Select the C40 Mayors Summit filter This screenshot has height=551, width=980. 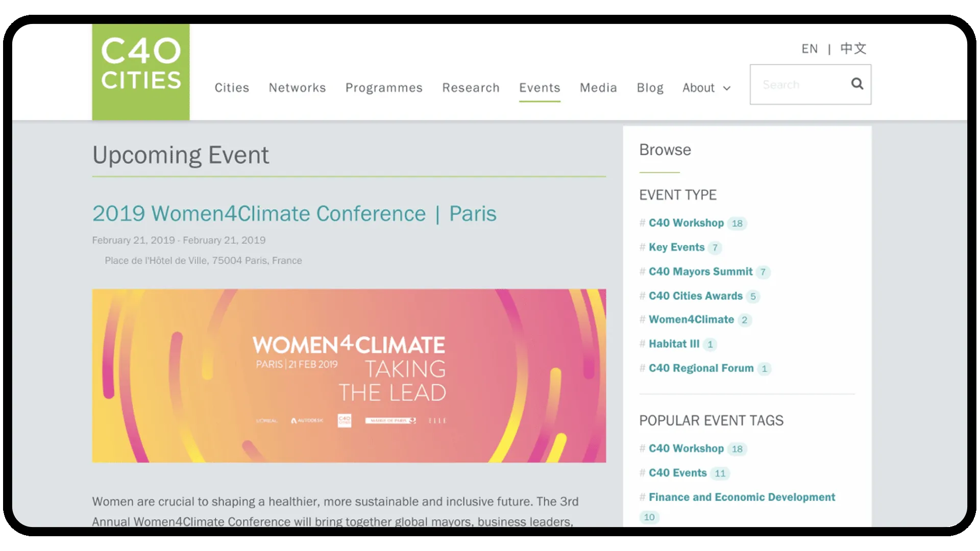coord(700,271)
